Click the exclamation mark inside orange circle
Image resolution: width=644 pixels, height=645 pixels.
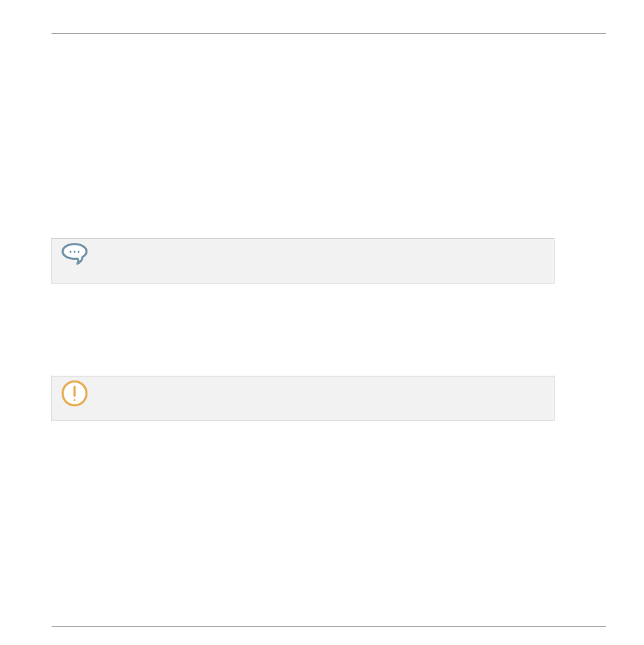75,393
